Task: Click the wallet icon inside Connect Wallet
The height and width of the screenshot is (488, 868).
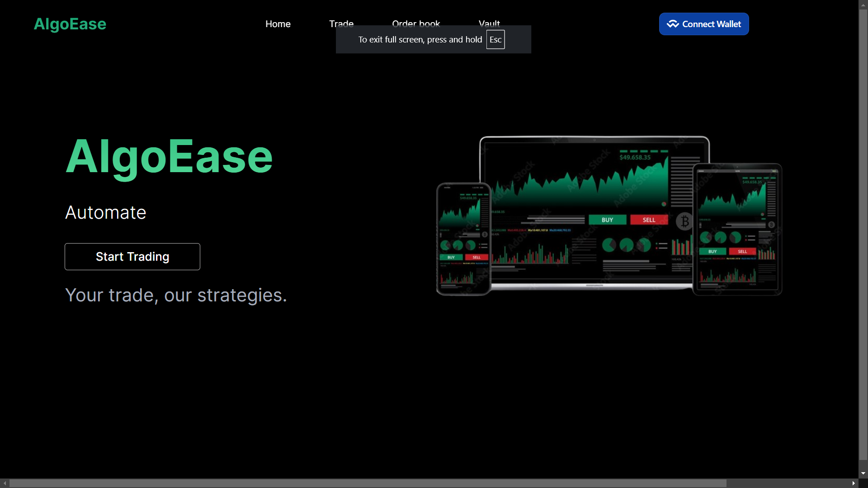Action: (x=672, y=24)
